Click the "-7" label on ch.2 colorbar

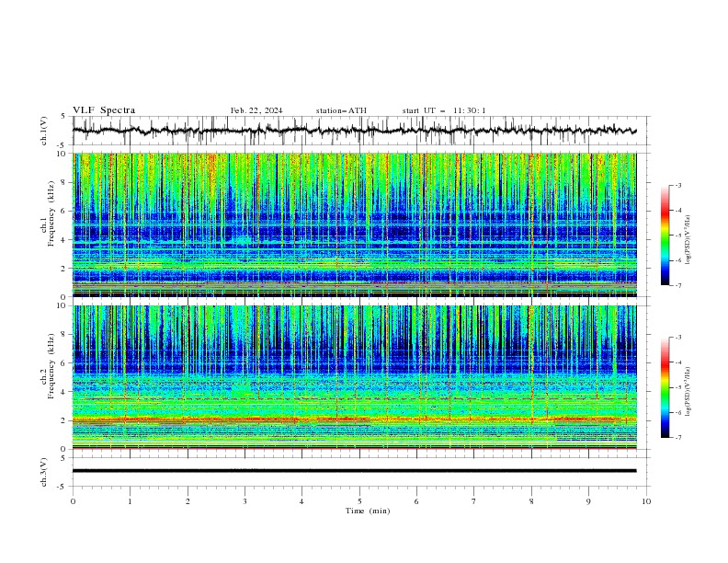[x=678, y=438]
